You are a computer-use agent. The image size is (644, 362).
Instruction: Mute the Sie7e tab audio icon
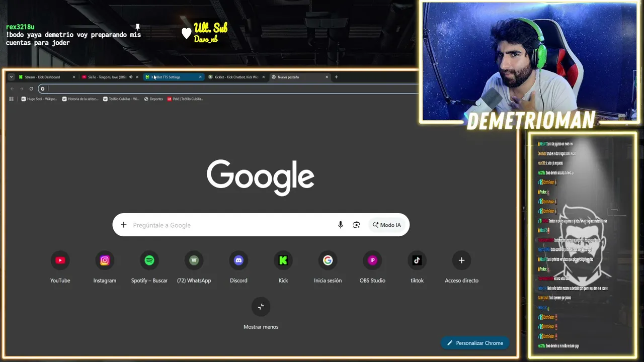pos(131,77)
